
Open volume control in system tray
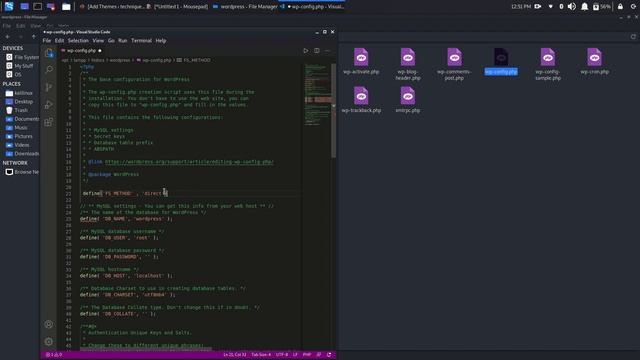point(572,7)
